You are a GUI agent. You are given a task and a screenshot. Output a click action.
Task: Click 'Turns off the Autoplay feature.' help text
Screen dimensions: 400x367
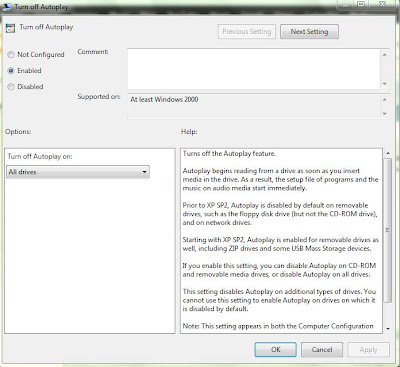click(x=229, y=154)
